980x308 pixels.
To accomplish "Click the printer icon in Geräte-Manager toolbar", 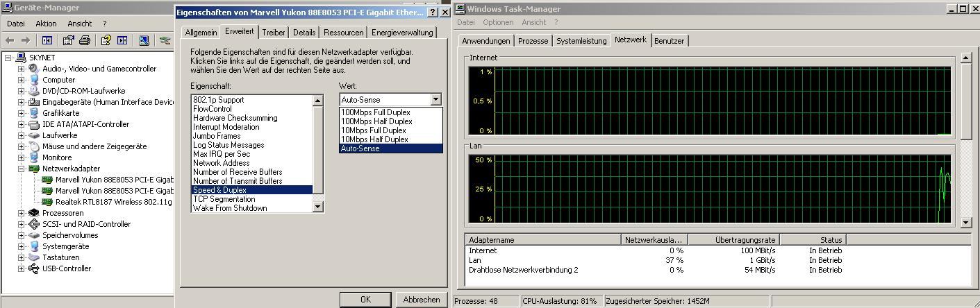I will tap(85, 40).
